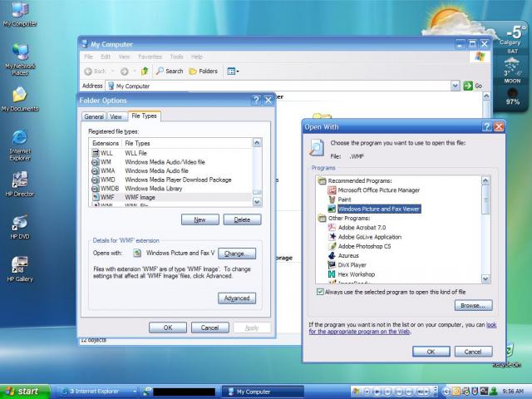This screenshot has height=399, width=532.
Task: Open the Tools menu in My Computer
Action: [176, 57]
